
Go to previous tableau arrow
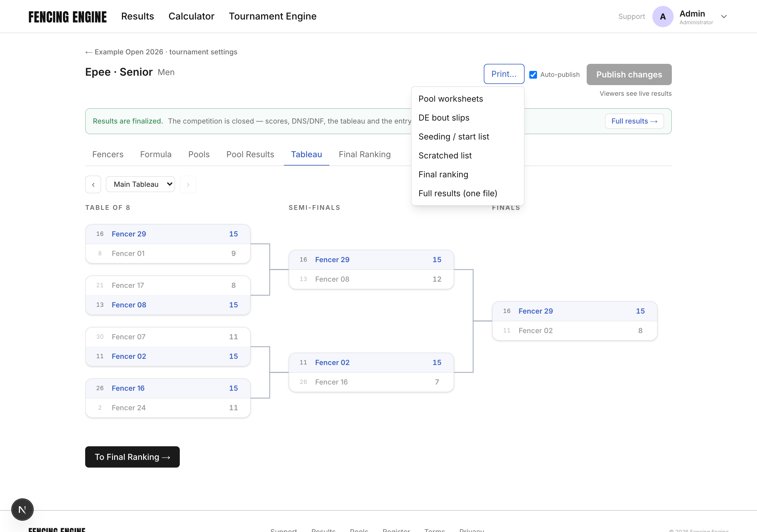[93, 184]
